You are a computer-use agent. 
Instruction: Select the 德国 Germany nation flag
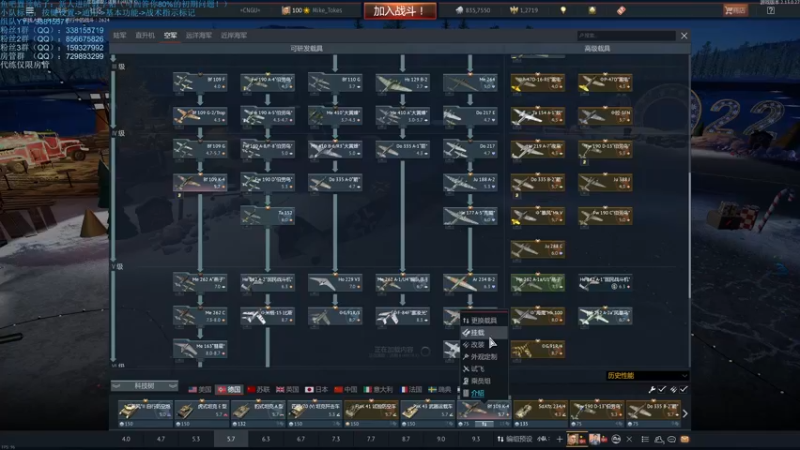(x=229, y=389)
